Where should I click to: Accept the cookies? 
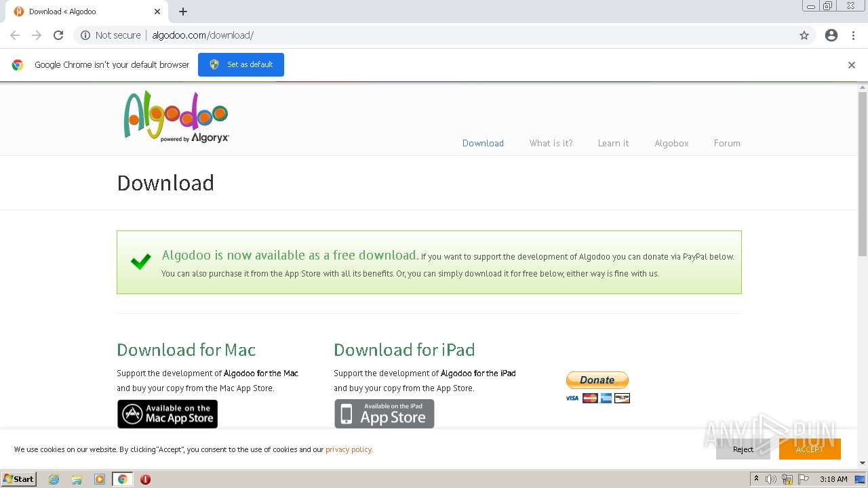tap(810, 449)
